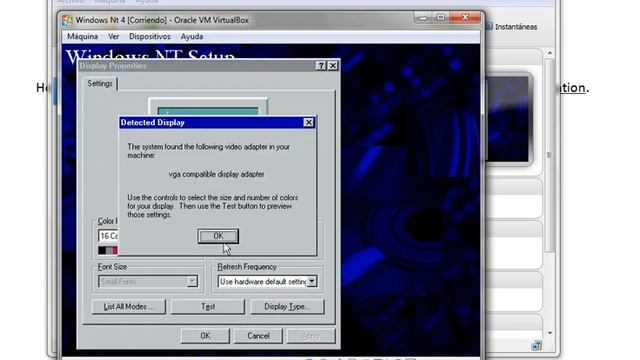Click the color palette preview strip

pyautogui.click(x=108, y=250)
